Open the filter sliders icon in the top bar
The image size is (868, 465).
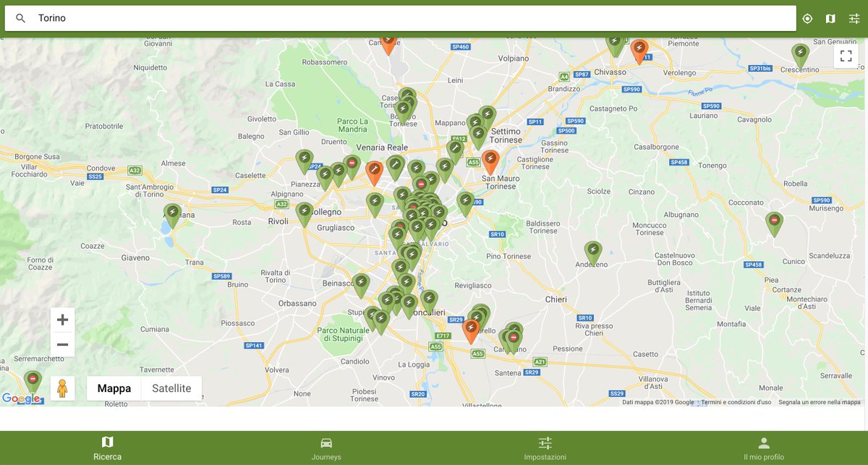click(854, 18)
